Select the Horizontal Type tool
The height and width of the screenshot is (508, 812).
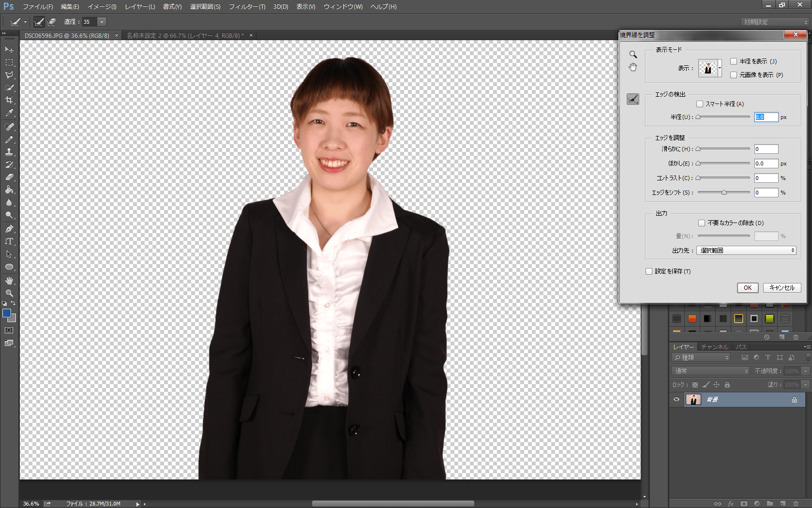pyautogui.click(x=9, y=241)
